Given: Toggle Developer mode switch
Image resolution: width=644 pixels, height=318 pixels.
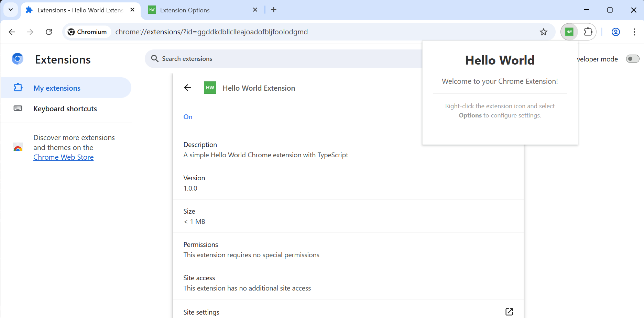Looking at the screenshot, I should coord(633,59).
